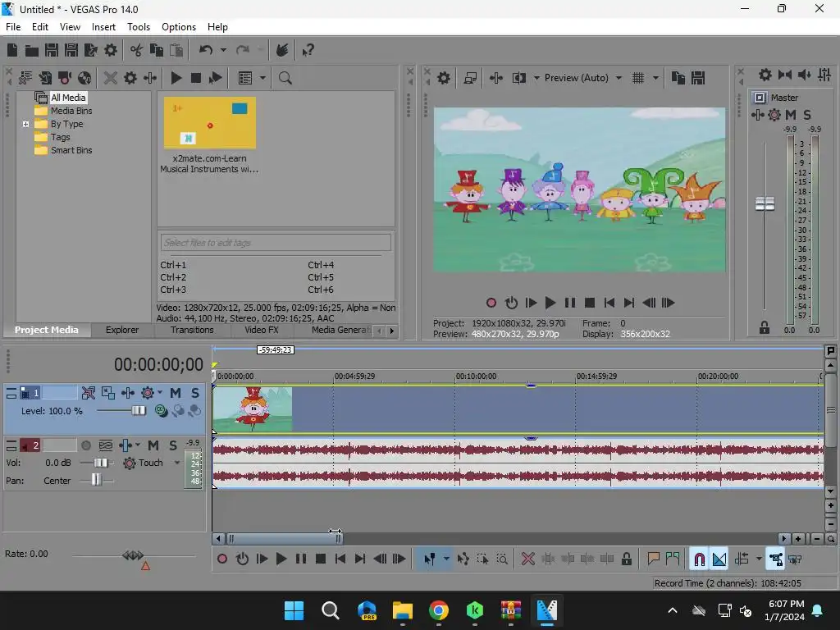This screenshot has height=630, width=840.
Task: Open Undo history dropdown arrow
Action: point(223,50)
